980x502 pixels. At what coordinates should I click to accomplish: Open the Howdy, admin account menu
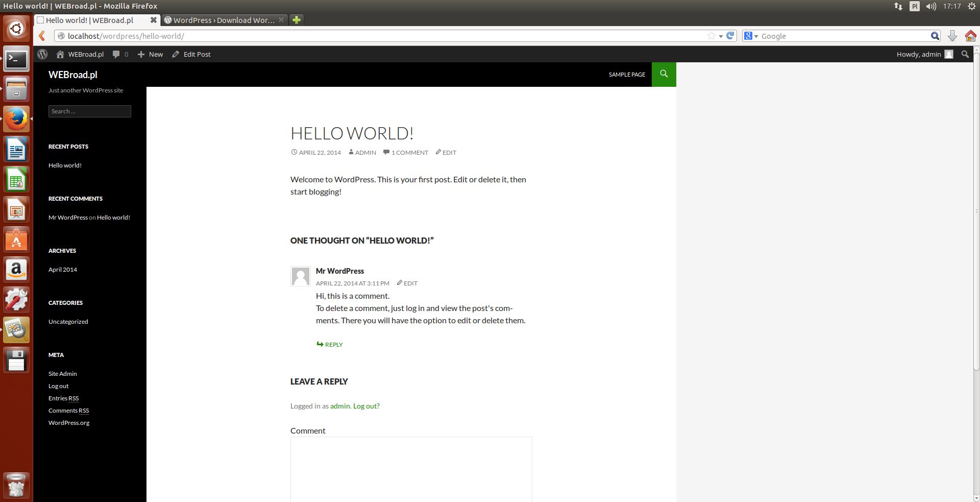pyautogui.click(x=924, y=54)
